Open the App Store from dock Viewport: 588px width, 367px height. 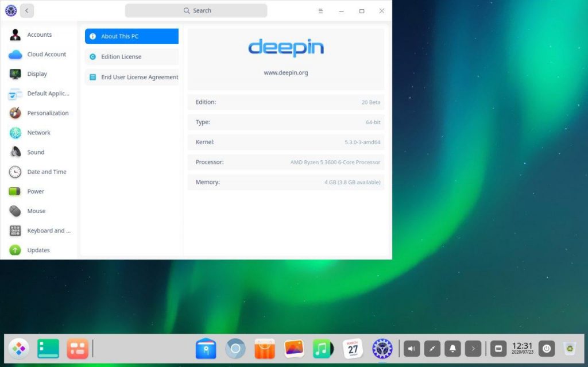pyautogui.click(x=265, y=349)
